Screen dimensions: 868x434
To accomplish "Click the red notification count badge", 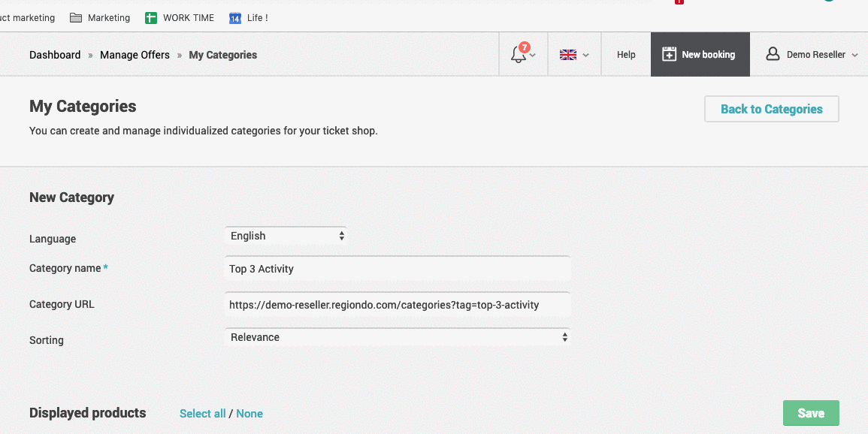I will click(525, 47).
